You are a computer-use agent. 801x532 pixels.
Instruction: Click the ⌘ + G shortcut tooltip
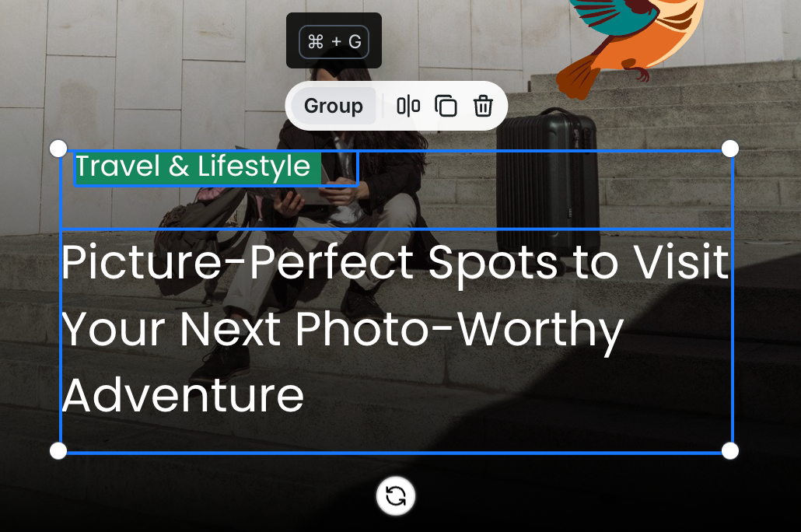pyautogui.click(x=334, y=41)
